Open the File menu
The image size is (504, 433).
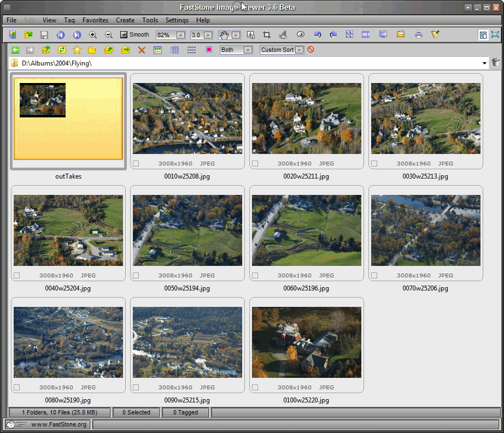coord(11,20)
